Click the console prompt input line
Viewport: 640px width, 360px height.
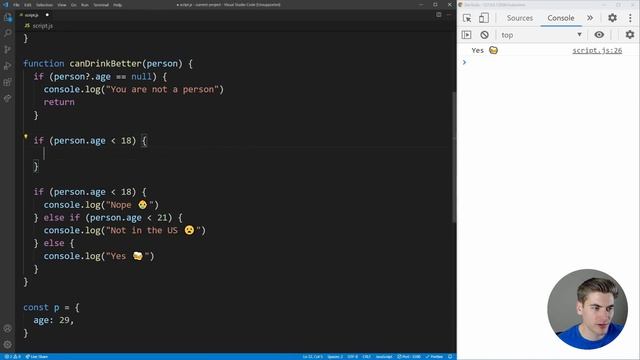tap(548, 62)
